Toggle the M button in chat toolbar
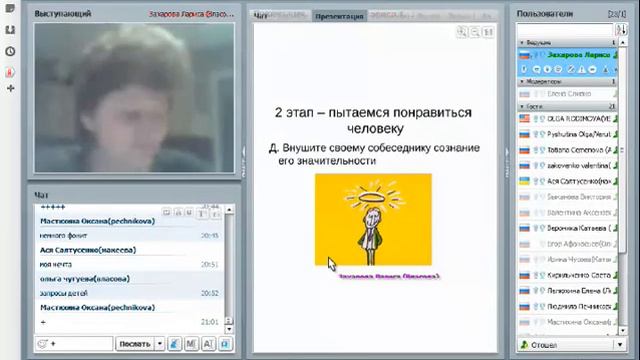 (x=191, y=344)
